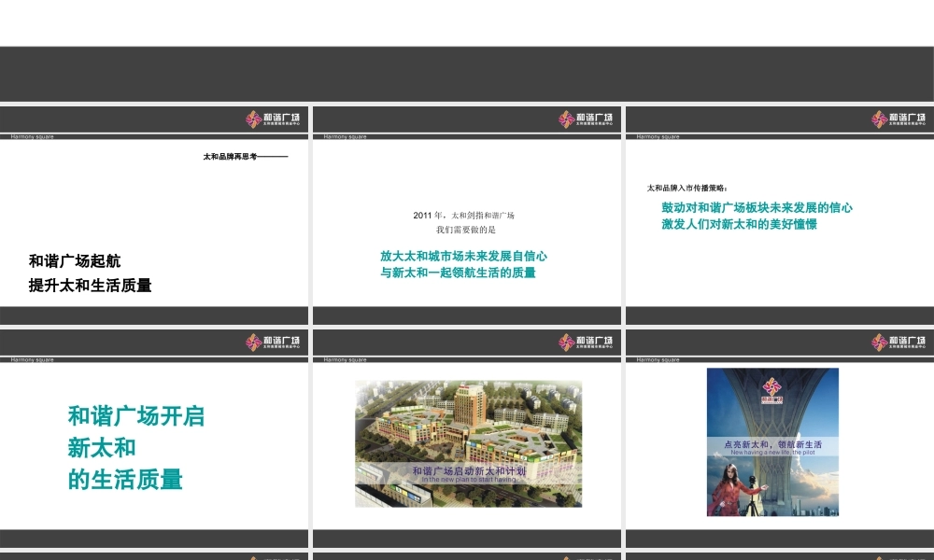Viewport: 934px width, 560px height.
Task: Click the logo above the building rendering slide
Action: [586, 343]
